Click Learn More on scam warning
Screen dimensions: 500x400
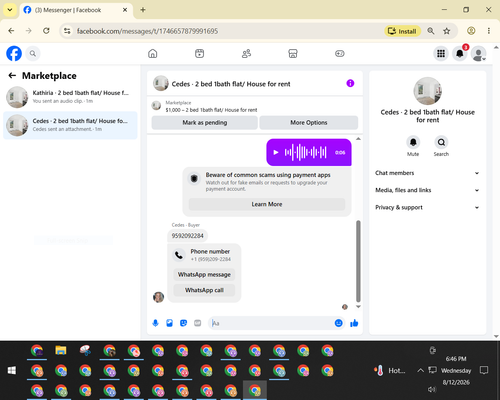[267, 204]
